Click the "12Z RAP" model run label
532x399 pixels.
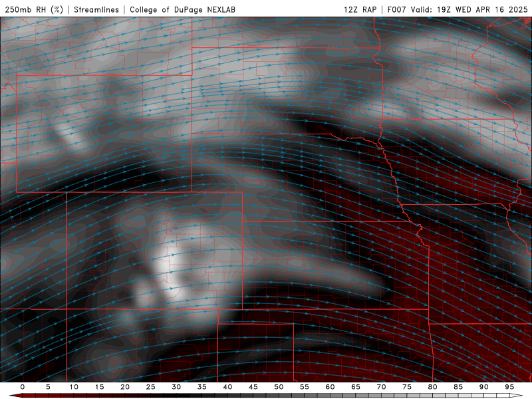tap(360, 9)
